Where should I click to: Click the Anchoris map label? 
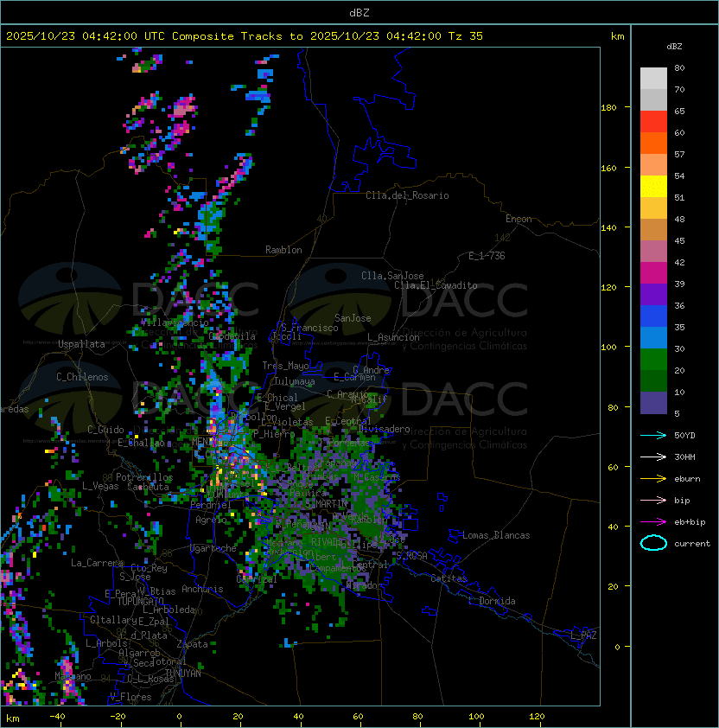point(202,589)
